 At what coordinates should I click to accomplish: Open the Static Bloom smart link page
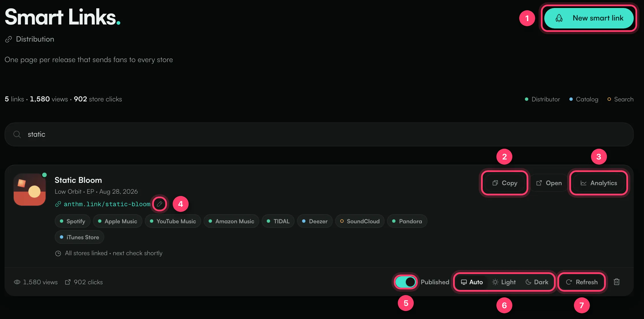pos(549,183)
